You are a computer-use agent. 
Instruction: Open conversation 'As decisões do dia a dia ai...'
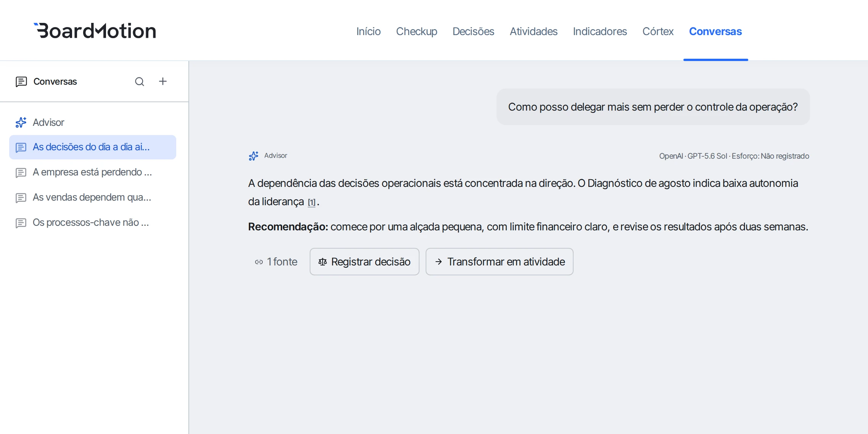click(x=93, y=147)
